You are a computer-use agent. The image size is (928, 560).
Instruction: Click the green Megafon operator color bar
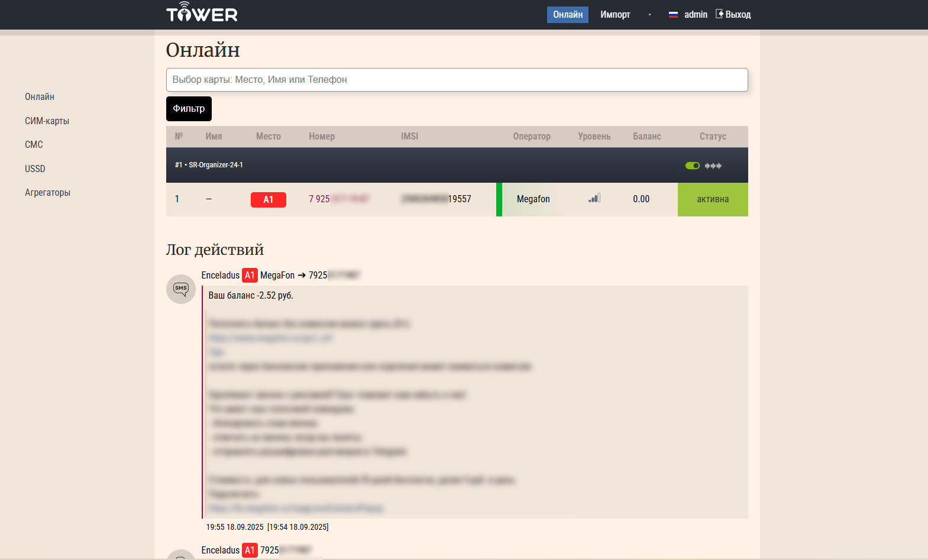499,199
